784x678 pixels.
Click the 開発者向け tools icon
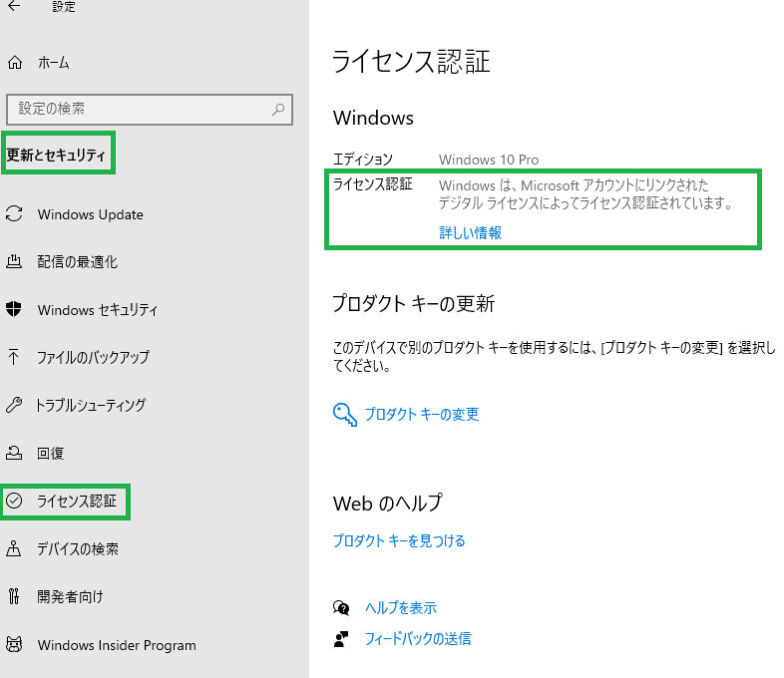(14, 596)
